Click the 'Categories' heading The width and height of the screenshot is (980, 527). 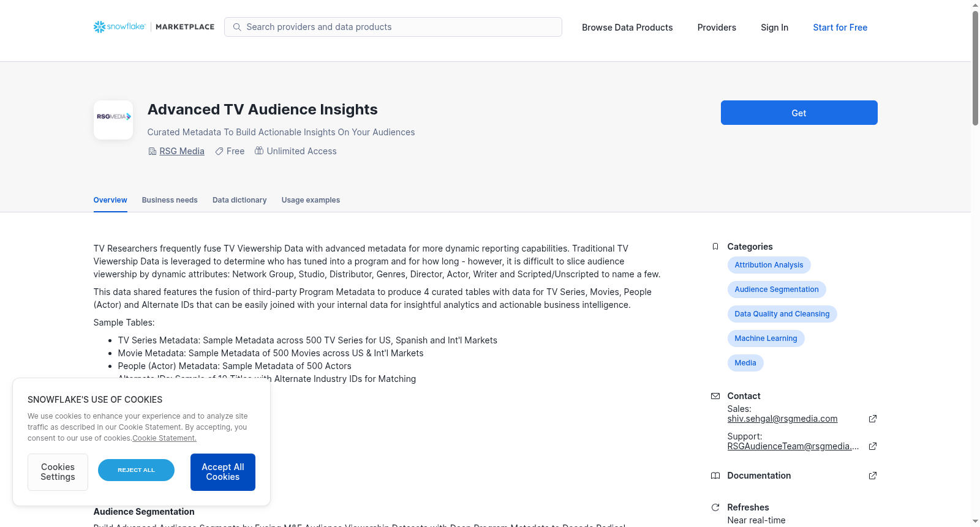tap(750, 247)
